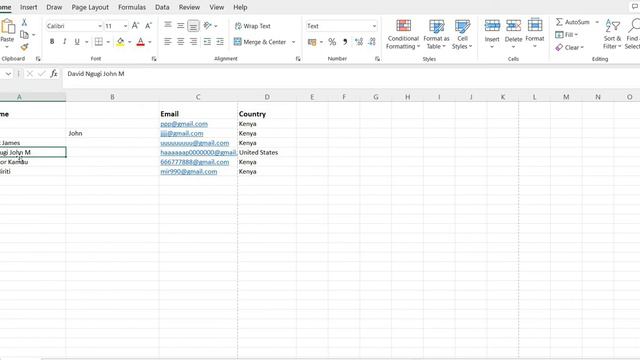
Task: Open borders dropdown arrow
Action: (x=108, y=42)
